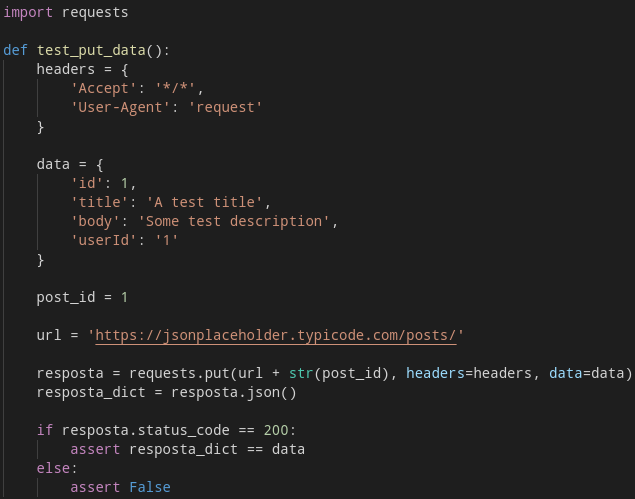Click the 'request' string value
Viewport: 635px width, 499px height.
click(x=226, y=108)
